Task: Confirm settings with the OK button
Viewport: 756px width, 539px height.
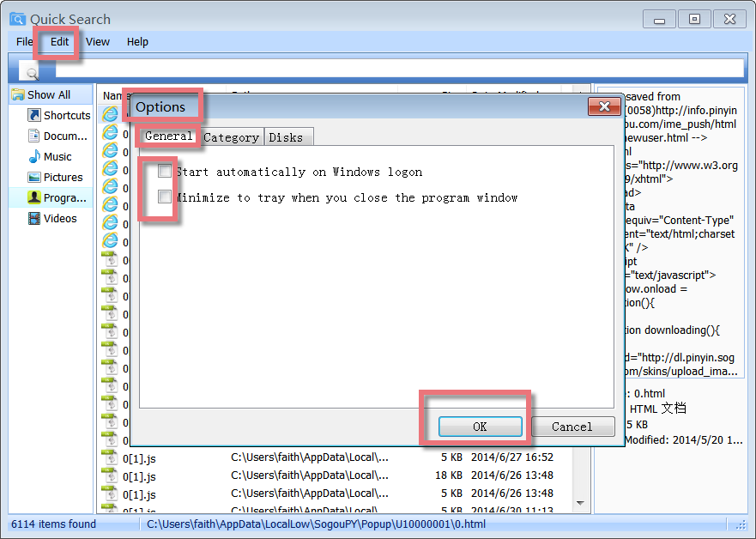Action: point(480,427)
